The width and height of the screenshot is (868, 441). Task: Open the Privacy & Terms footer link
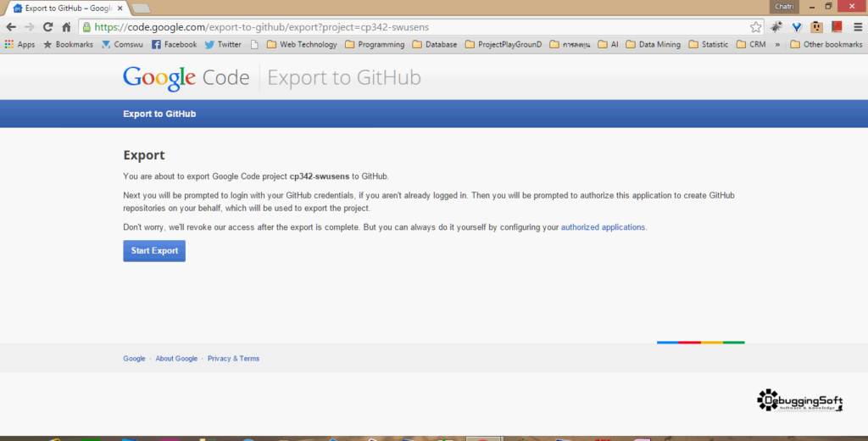tap(233, 359)
